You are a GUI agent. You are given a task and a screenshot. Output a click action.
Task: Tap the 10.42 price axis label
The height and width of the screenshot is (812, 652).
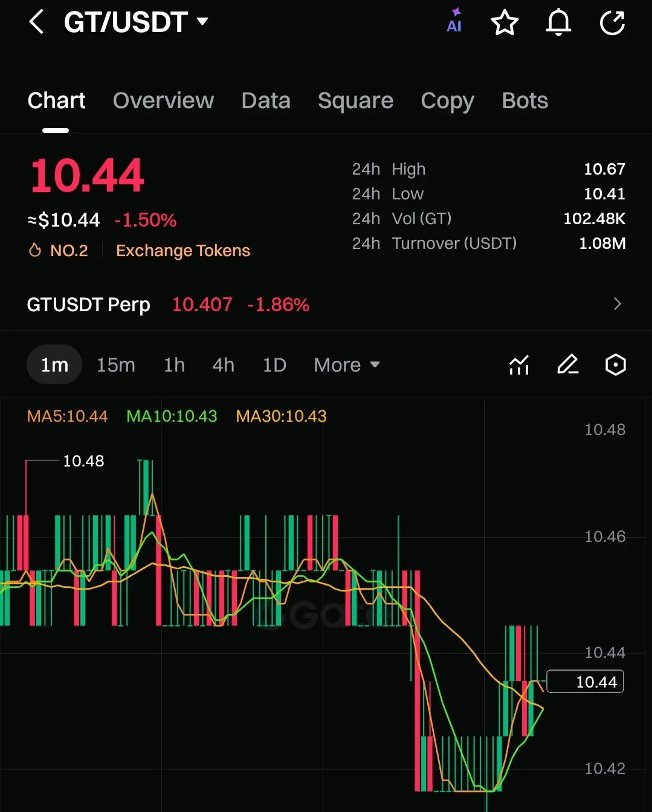click(x=605, y=768)
